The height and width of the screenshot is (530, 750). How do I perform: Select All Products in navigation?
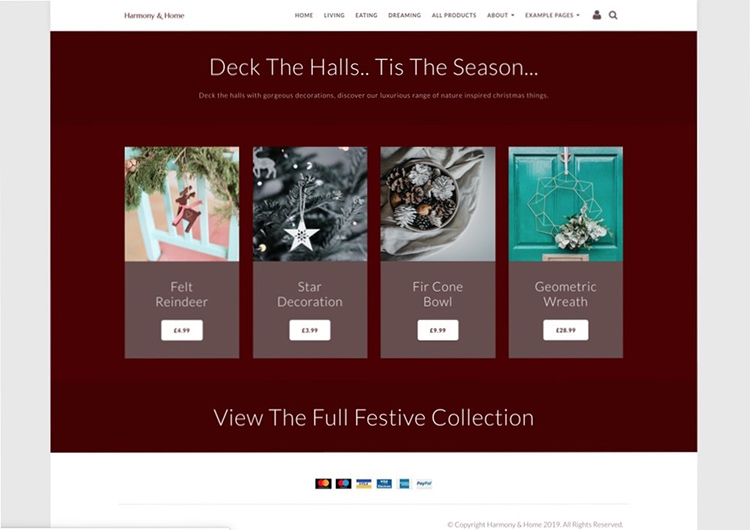pos(454,15)
